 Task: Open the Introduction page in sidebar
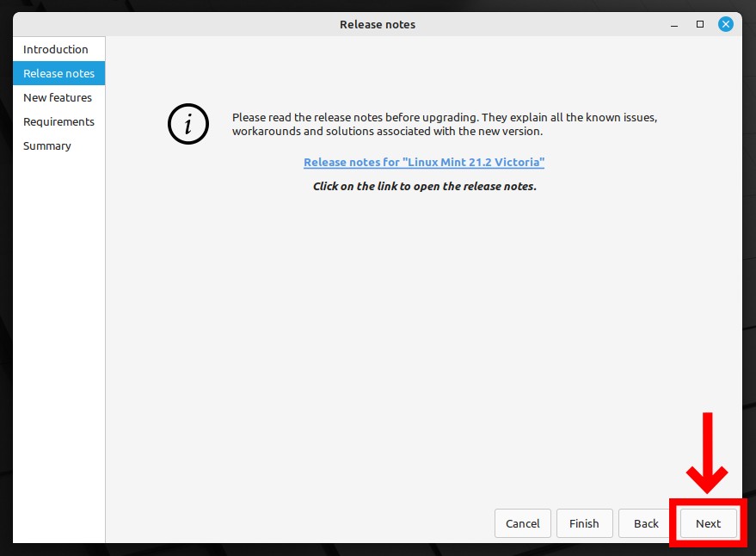pos(58,49)
